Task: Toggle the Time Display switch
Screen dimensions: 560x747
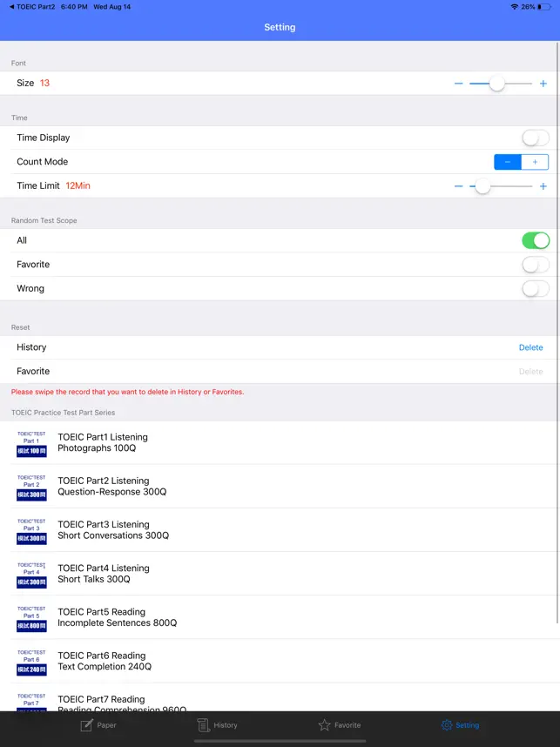Action: (536, 138)
